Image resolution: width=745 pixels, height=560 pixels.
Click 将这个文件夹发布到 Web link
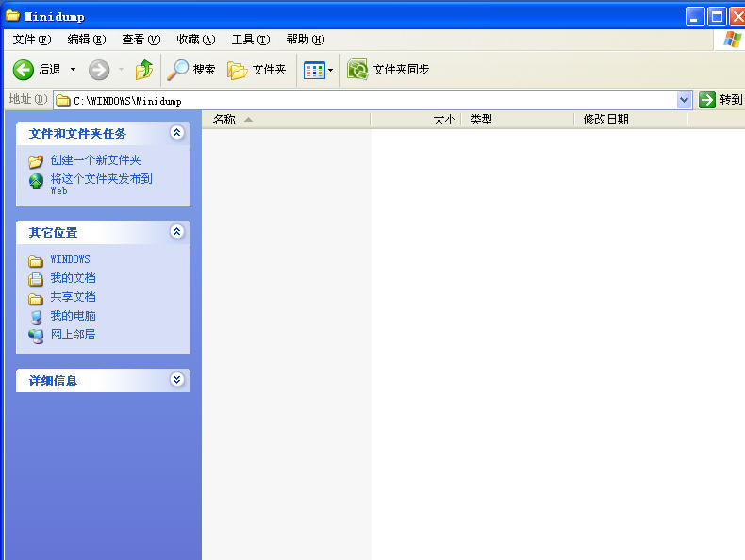(x=101, y=184)
